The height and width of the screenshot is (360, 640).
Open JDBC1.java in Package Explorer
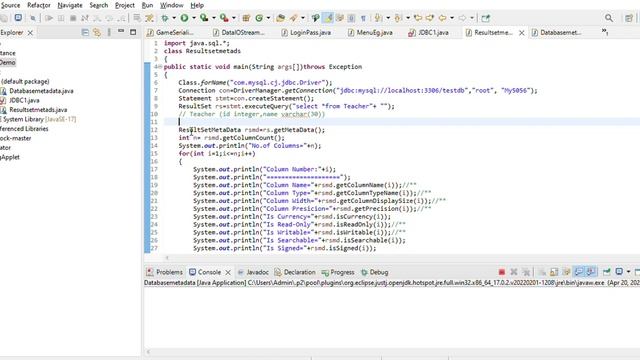[24, 100]
